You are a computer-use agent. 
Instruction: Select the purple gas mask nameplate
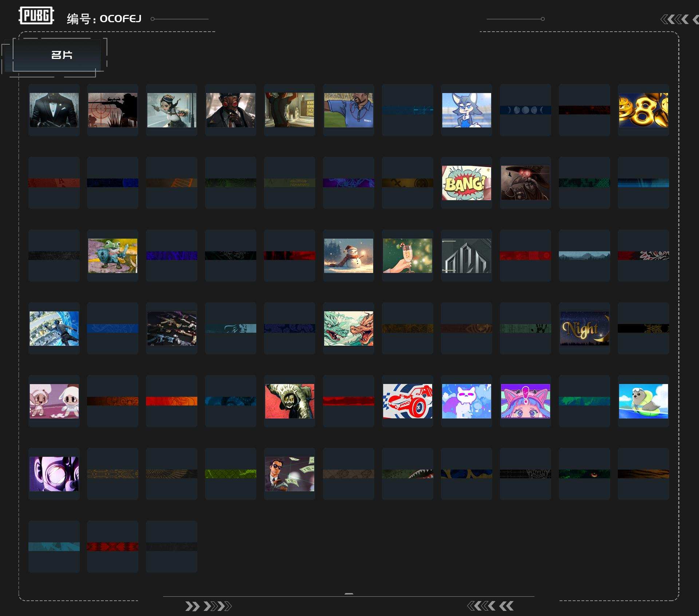tap(54, 474)
